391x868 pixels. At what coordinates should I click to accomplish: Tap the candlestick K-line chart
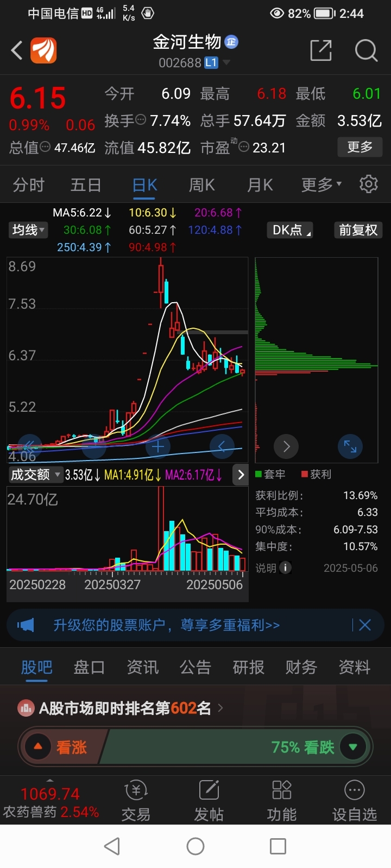128,360
